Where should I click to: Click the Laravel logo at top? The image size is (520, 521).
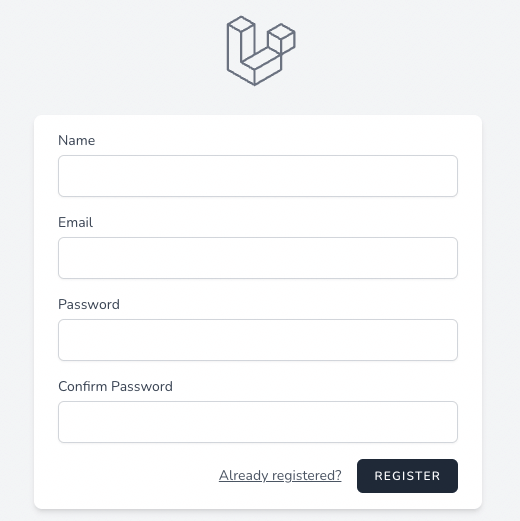tap(261, 51)
